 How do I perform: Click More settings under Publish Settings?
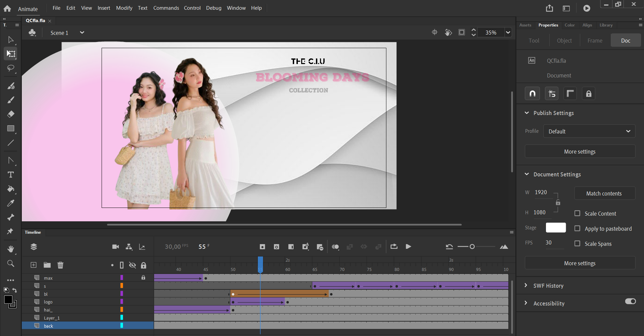pos(580,152)
